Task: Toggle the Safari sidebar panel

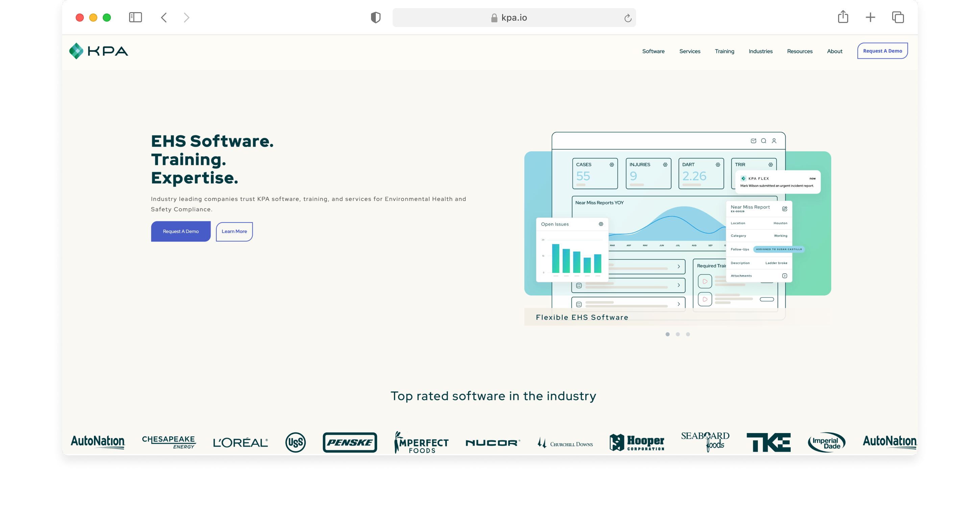Action: [x=136, y=18]
